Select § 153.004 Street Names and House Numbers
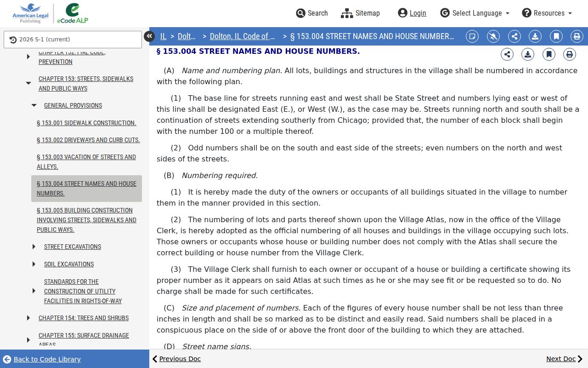This screenshot has width=588, height=368. click(86, 189)
